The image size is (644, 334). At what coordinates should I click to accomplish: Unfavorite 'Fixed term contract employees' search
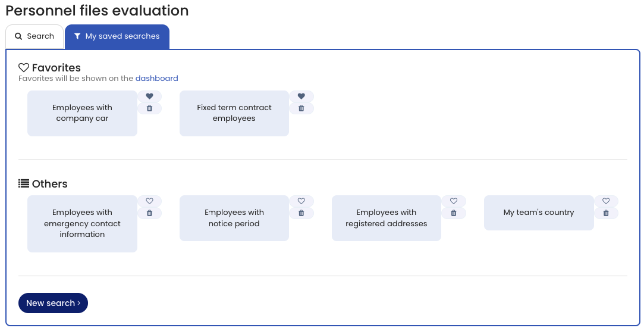tap(301, 96)
